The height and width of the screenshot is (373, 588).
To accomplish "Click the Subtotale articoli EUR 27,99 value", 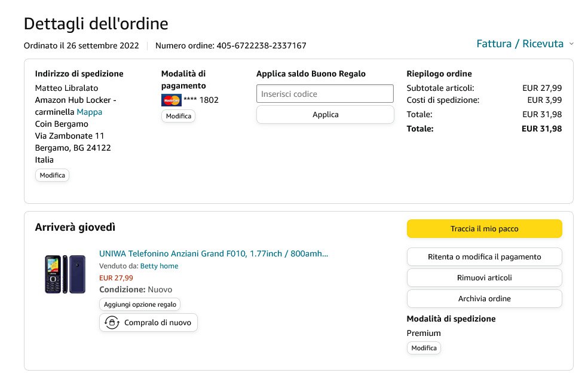I will pyautogui.click(x=542, y=88).
